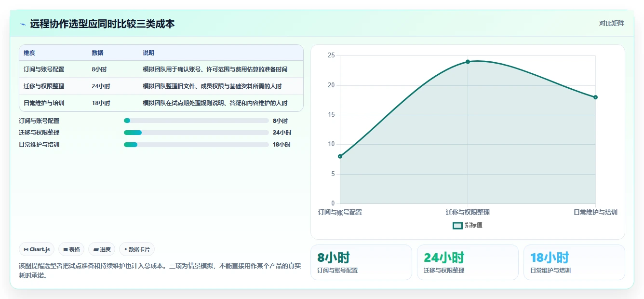Click the 24小时 data card

[x=468, y=262]
